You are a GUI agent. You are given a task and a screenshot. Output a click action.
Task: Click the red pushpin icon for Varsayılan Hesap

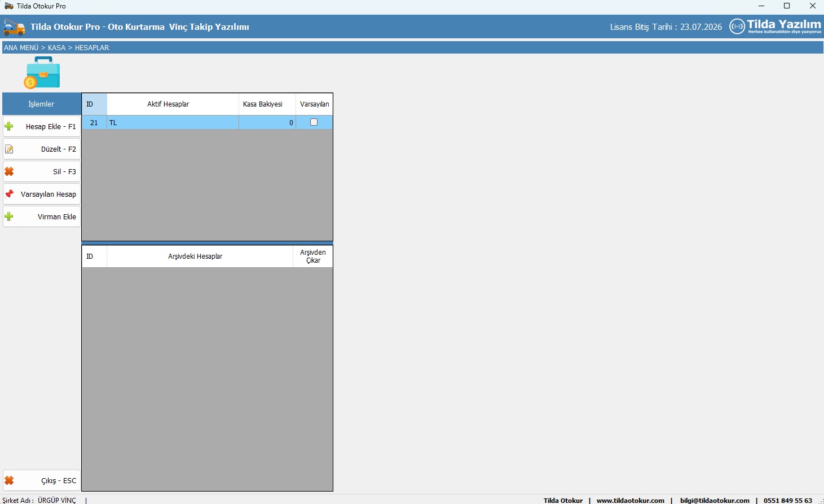point(9,194)
